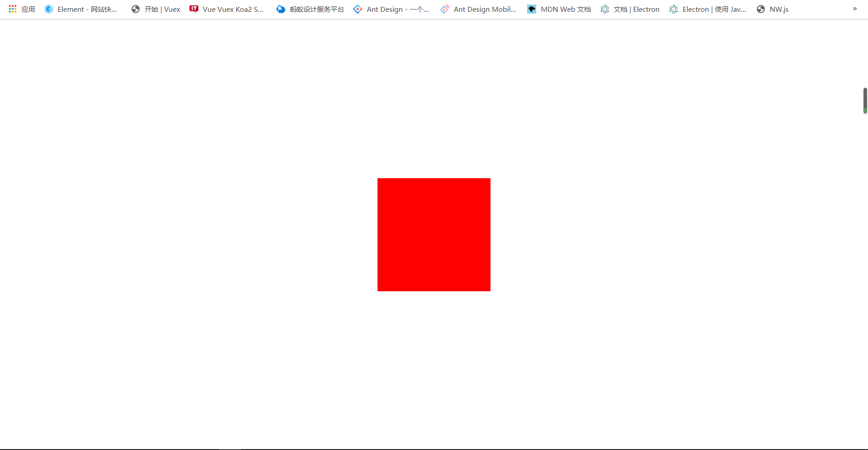The height and width of the screenshot is (450, 868).
Task: Open the Electron | 使用 Jav... bookmark
Action: (x=714, y=9)
